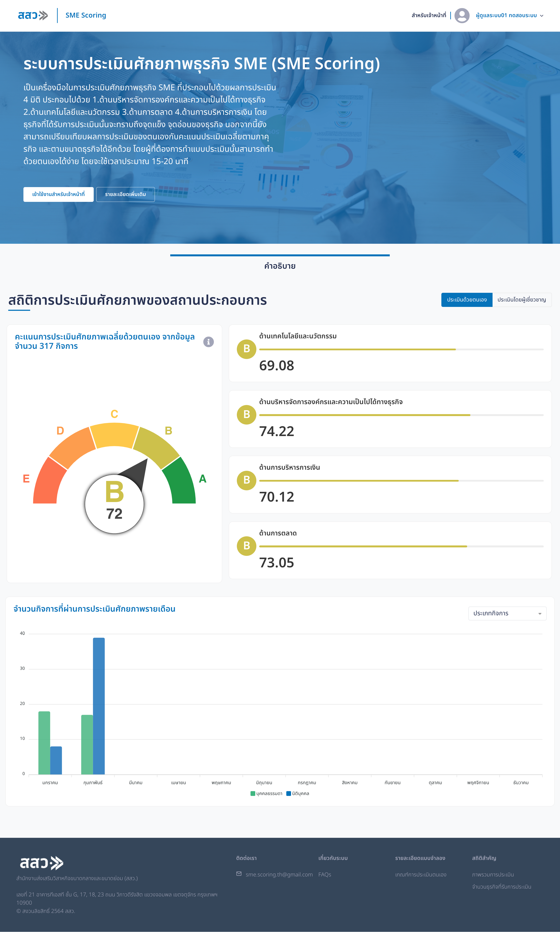Click the สสว logo in header
Viewport: 560px width, 932px height.
[33, 15]
